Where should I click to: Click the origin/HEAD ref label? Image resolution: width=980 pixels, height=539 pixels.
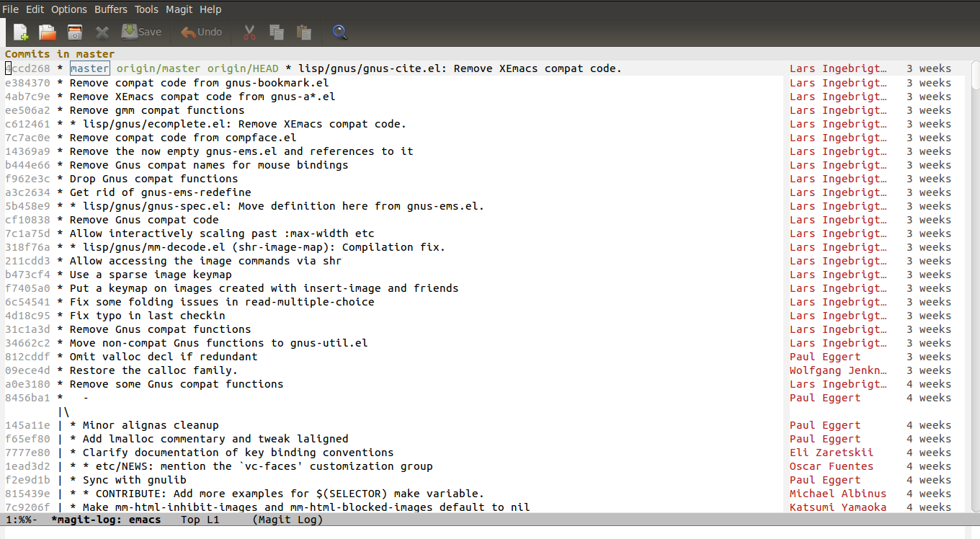tap(243, 68)
